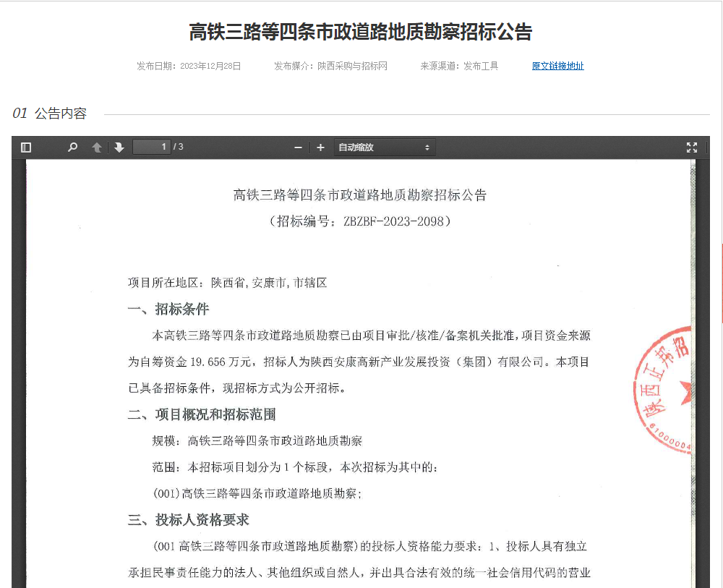Image resolution: width=723 pixels, height=588 pixels.
Task: Open the 自动缩放 zoom level dropdown
Action: tap(385, 148)
